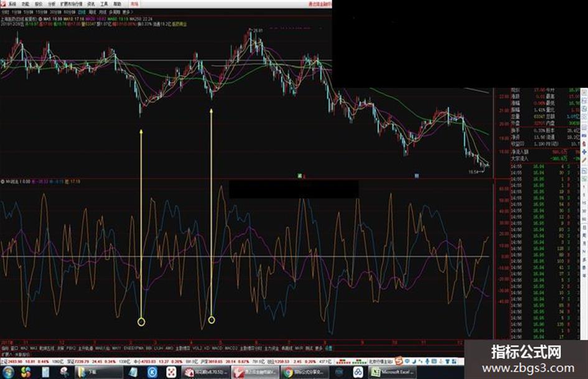
Task: Switch sub-indicator to BBI
Action: 149,349
